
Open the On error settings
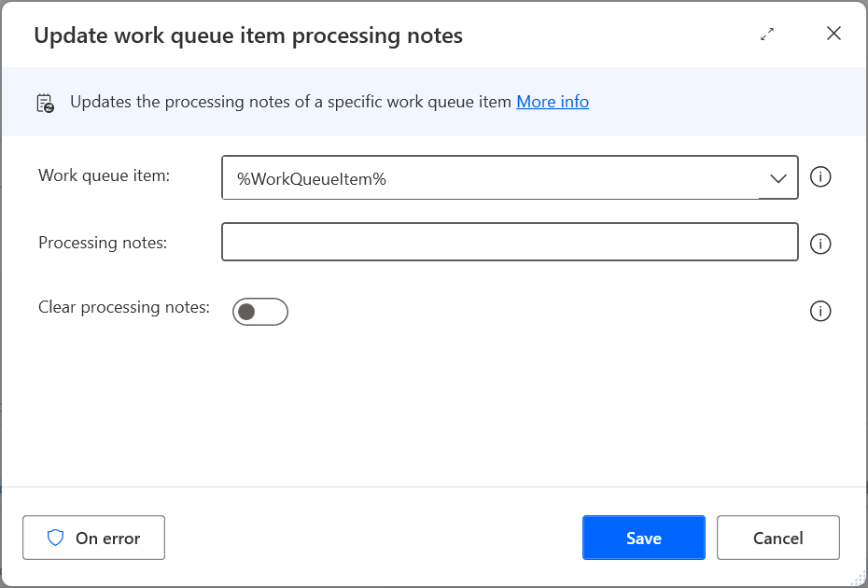pos(93,538)
